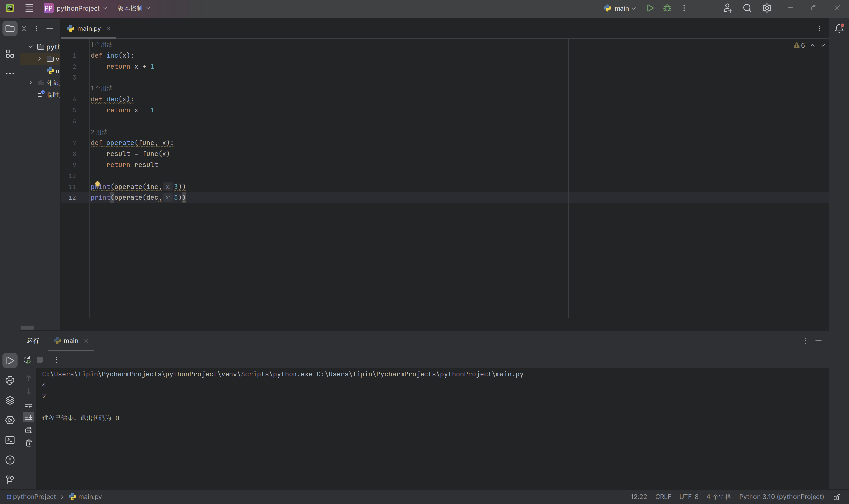
Task: Hide the project panel with minimize dash
Action: tap(50, 28)
